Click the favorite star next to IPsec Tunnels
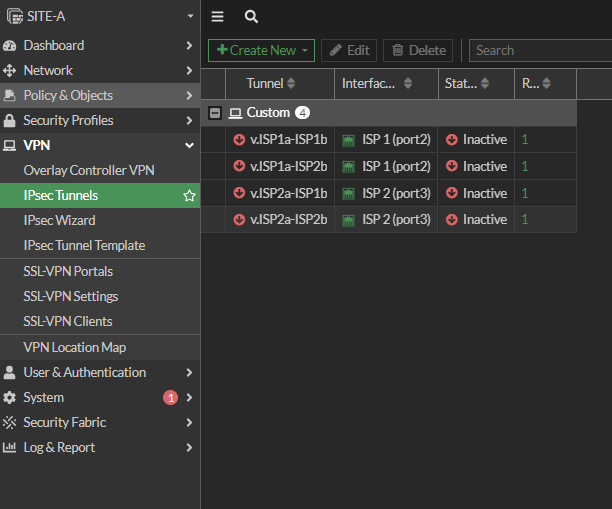Viewport: 612px width, 509px height. pyautogui.click(x=189, y=196)
